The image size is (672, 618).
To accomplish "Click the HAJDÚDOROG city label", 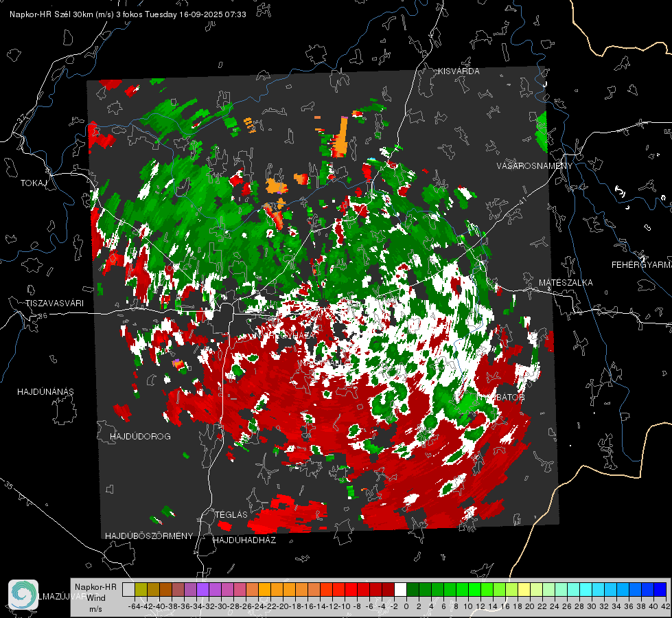I will (140, 436).
